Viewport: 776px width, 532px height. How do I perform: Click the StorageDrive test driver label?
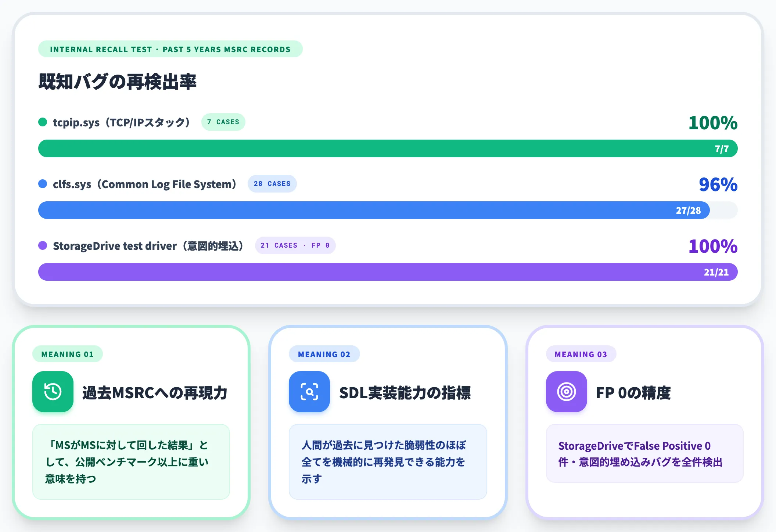click(x=148, y=246)
